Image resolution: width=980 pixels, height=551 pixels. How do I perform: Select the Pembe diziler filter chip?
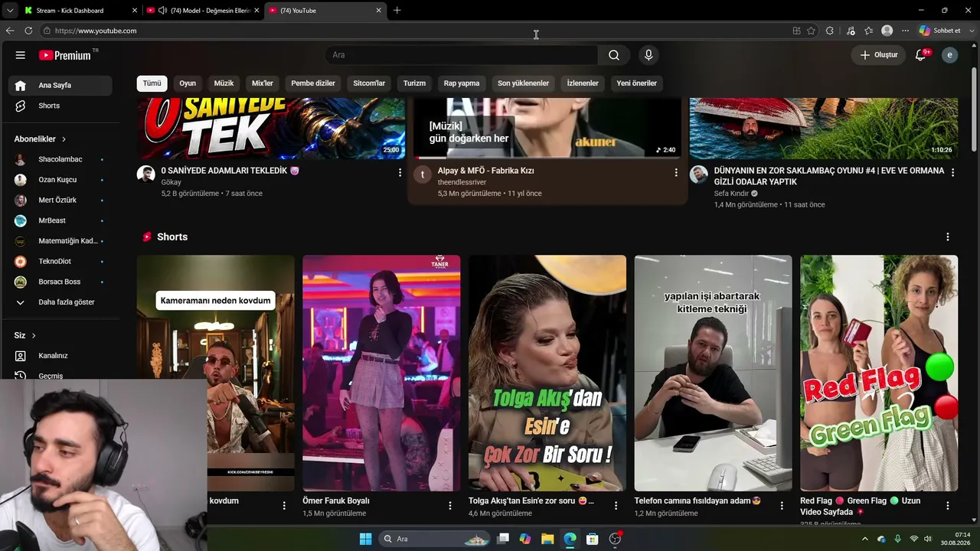pos(313,83)
